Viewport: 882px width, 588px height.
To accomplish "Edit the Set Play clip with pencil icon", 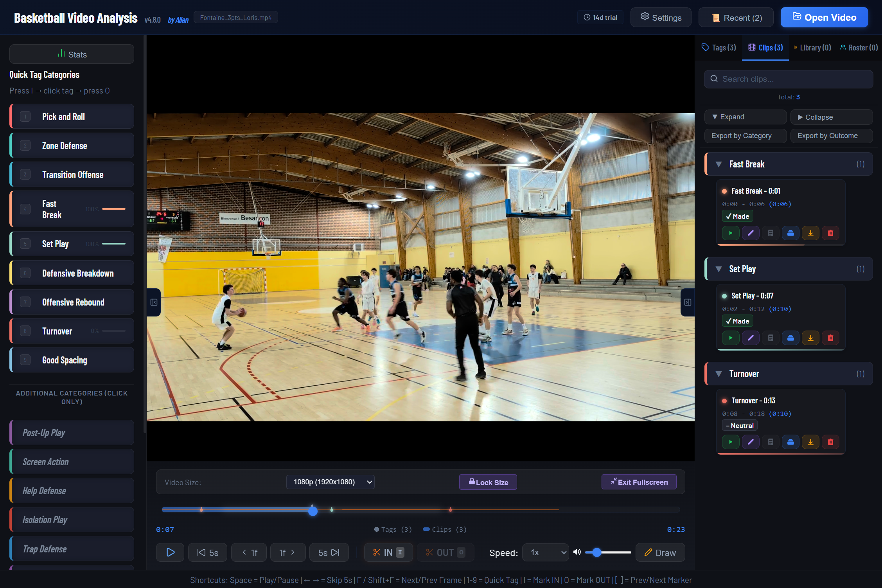I will coord(751,338).
